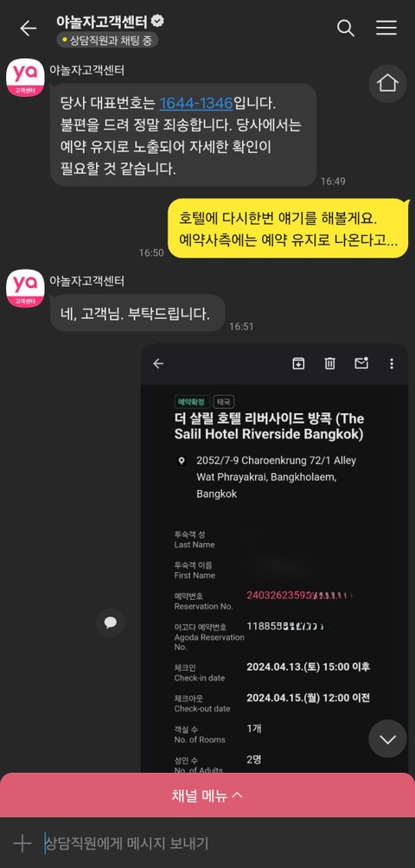Call the 1644-1346 phone number link
415x868 pixels.
pyautogui.click(x=196, y=103)
